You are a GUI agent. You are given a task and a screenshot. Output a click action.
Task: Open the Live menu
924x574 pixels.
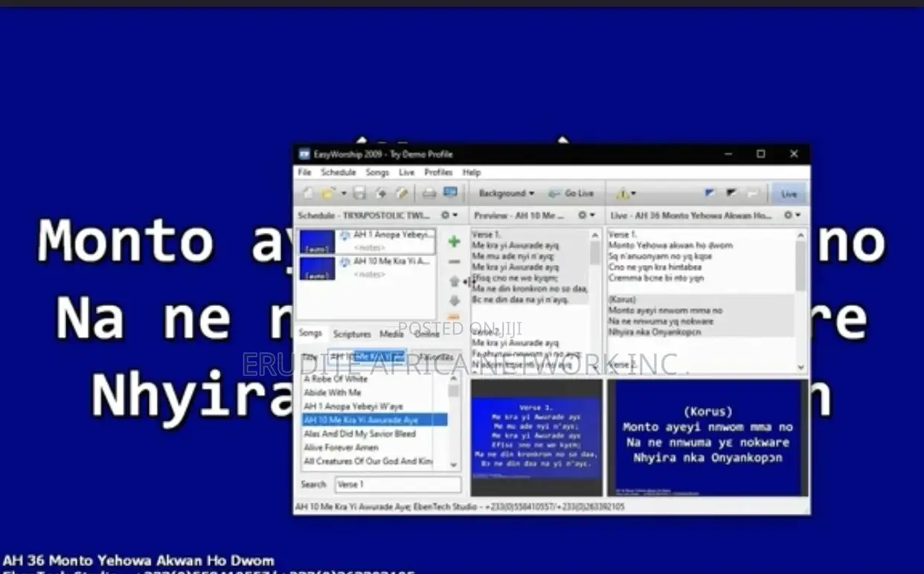pos(406,172)
